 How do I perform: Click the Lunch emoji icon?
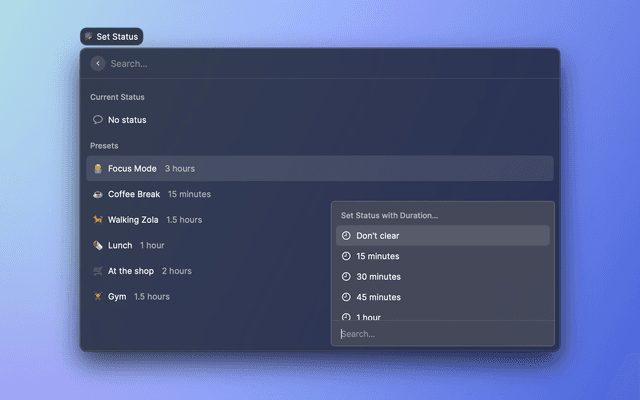point(98,245)
